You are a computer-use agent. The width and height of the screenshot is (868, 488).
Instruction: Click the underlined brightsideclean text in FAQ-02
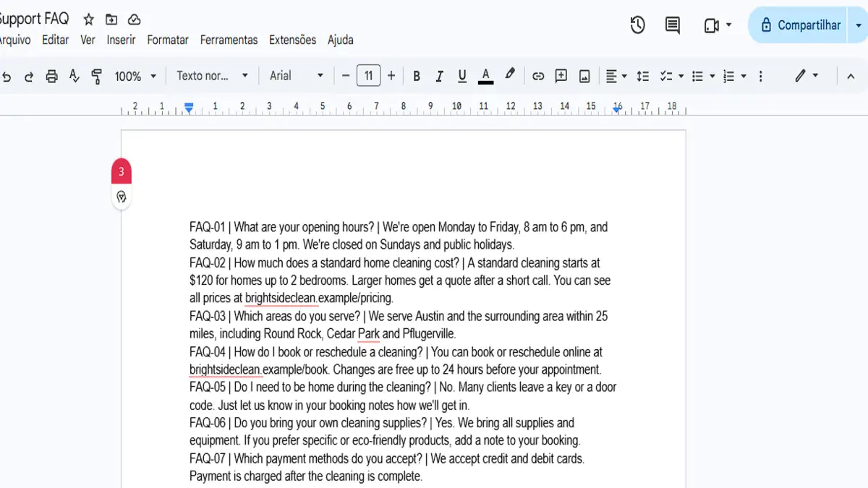point(282,299)
